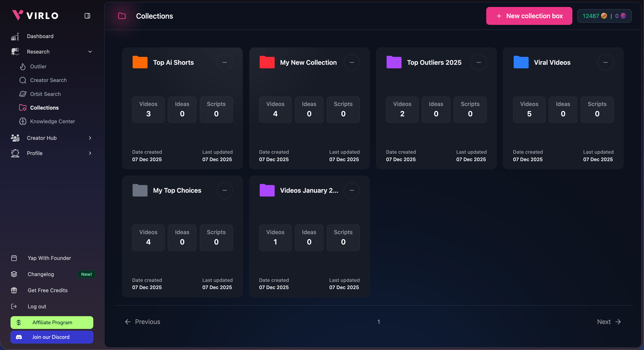Click the Virlo logo

tap(35, 15)
